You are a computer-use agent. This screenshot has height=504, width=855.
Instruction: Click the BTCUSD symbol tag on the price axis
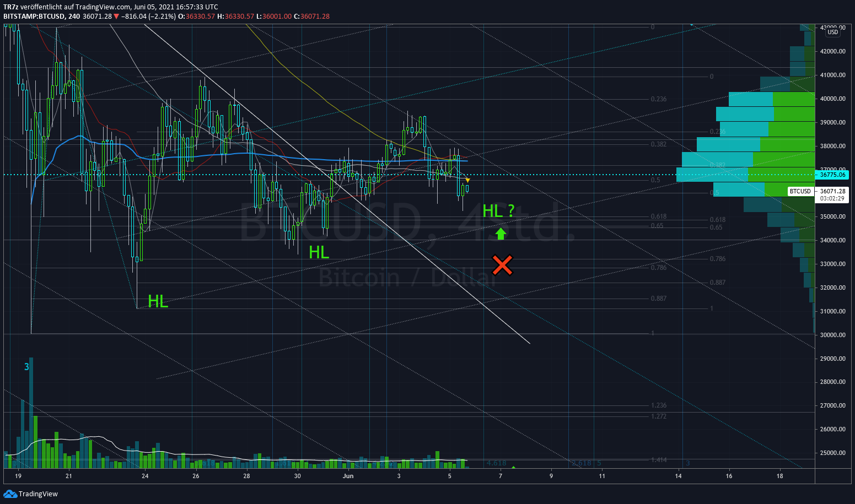[x=800, y=191]
